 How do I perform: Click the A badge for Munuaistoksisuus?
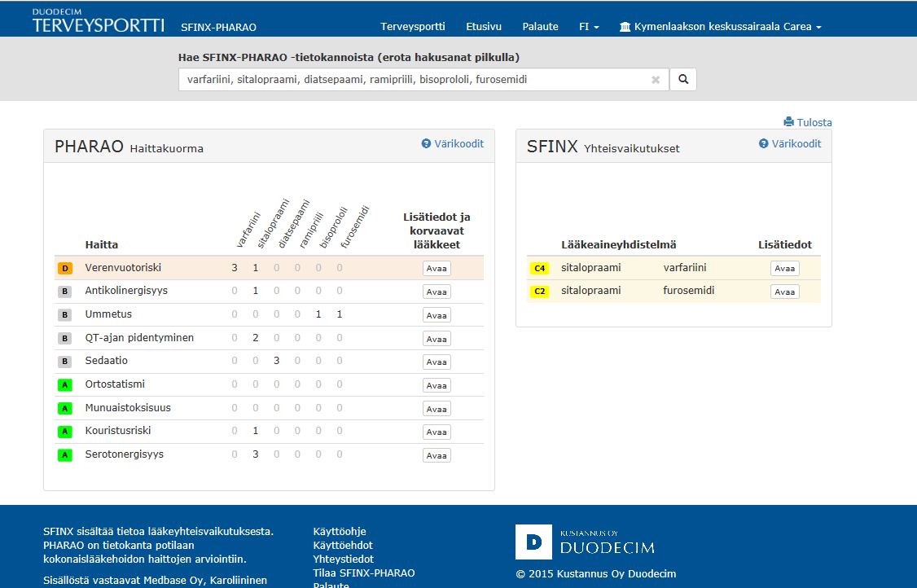click(65, 408)
